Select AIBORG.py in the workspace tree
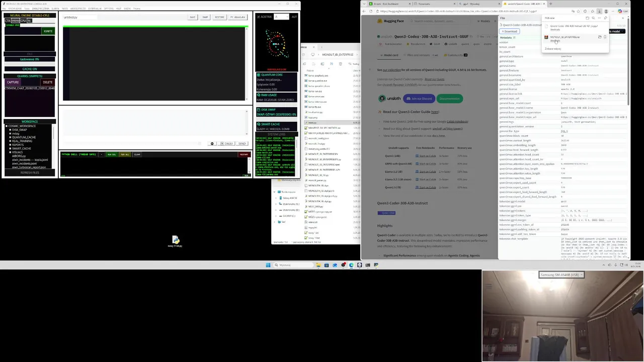This screenshot has height=362, width=644. [x=19, y=156]
